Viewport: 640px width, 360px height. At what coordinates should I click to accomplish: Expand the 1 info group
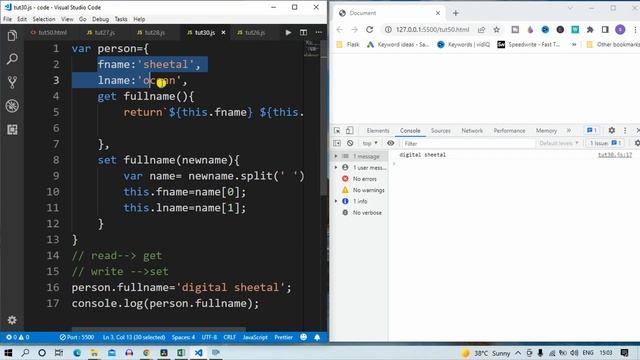click(336, 201)
